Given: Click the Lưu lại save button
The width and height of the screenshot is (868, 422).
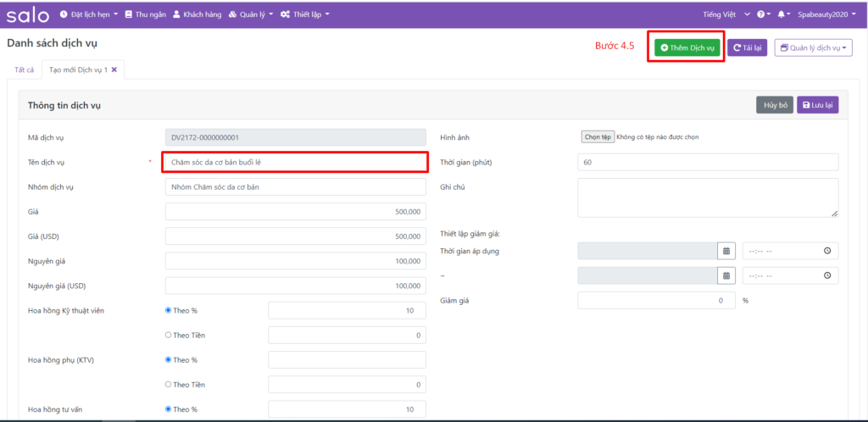Looking at the screenshot, I should point(818,105).
